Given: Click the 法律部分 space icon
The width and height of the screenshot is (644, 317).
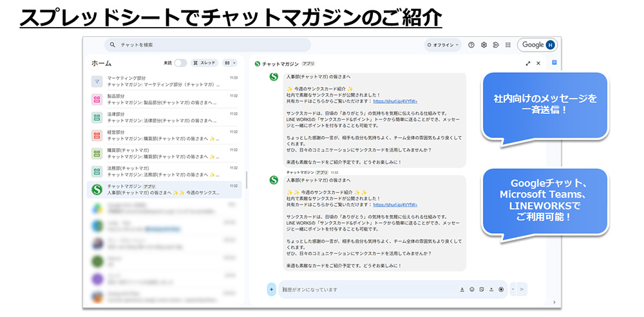Looking at the screenshot, I should coord(97,117).
